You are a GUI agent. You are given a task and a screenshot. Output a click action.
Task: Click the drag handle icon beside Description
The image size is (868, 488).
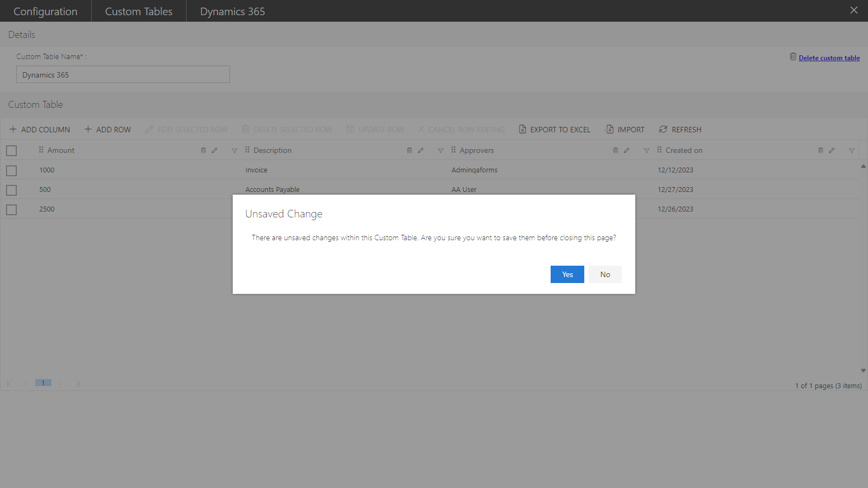247,150
